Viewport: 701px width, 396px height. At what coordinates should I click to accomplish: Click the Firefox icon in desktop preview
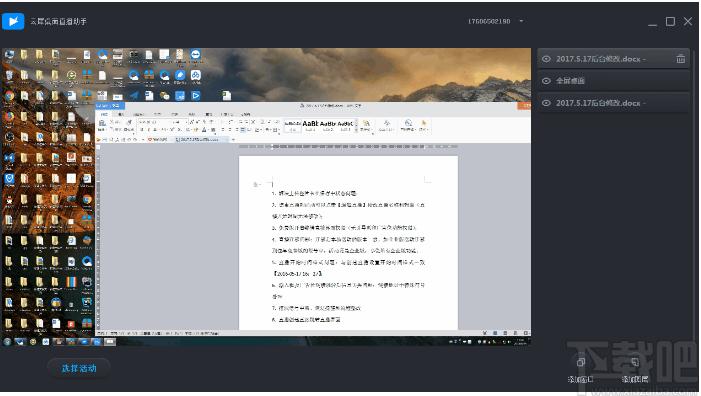9,117
